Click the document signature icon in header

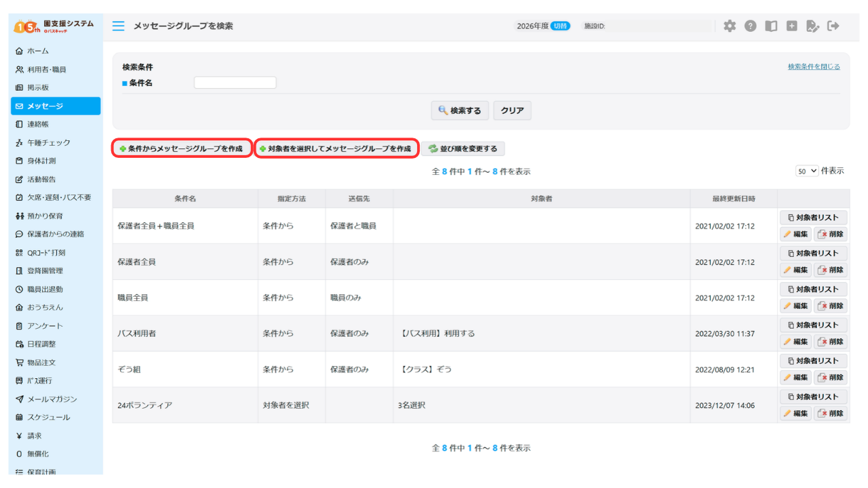812,26
